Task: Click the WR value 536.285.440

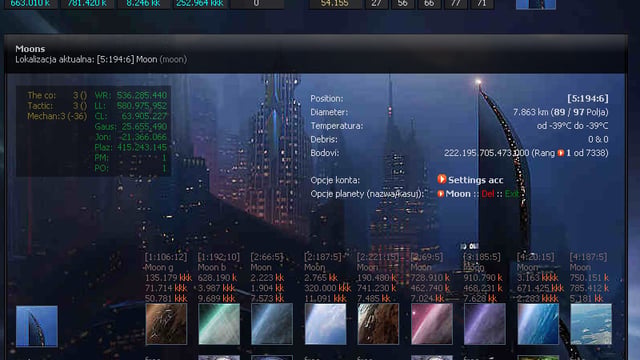Action: pos(142,95)
